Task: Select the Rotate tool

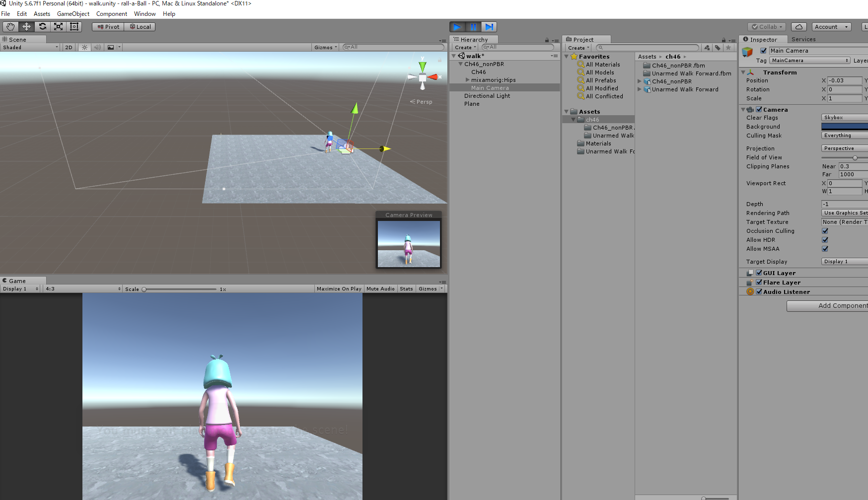Action: pyautogui.click(x=43, y=27)
